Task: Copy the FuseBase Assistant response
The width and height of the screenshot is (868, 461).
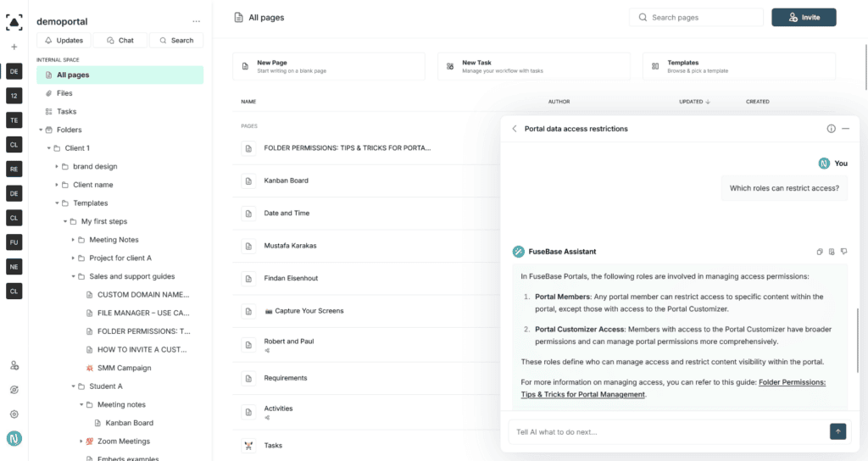Action: 820,251
